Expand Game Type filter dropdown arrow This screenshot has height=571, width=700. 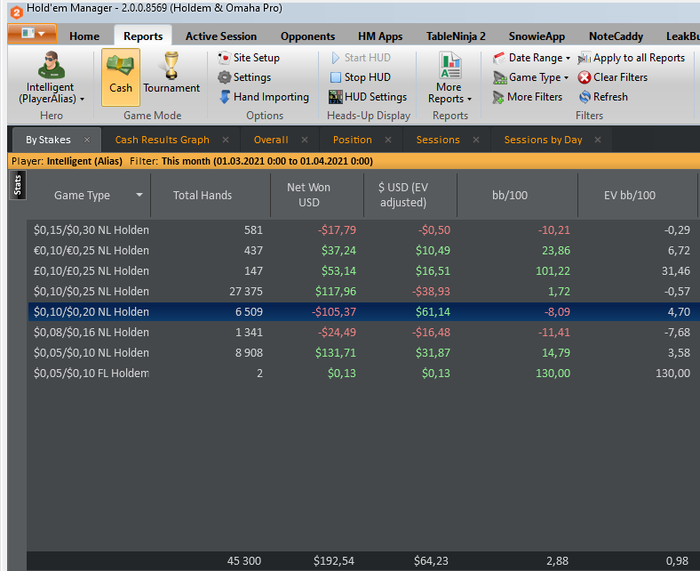pos(566,78)
